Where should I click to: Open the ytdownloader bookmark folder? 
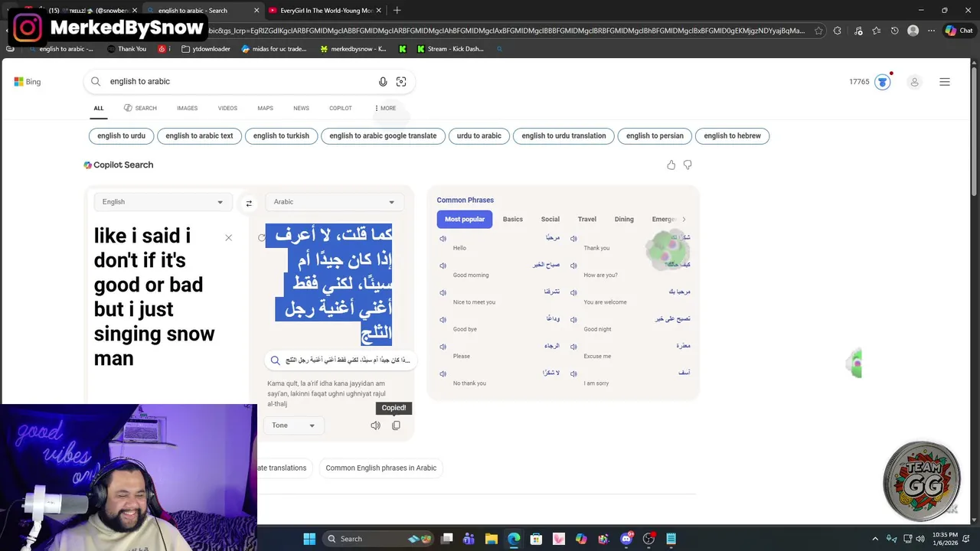pyautogui.click(x=206, y=49)
